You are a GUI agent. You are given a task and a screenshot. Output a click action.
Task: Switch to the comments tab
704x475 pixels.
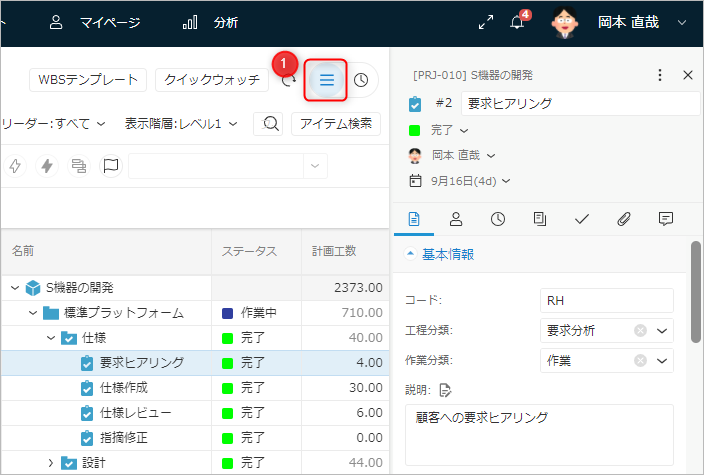click(666, 218)
